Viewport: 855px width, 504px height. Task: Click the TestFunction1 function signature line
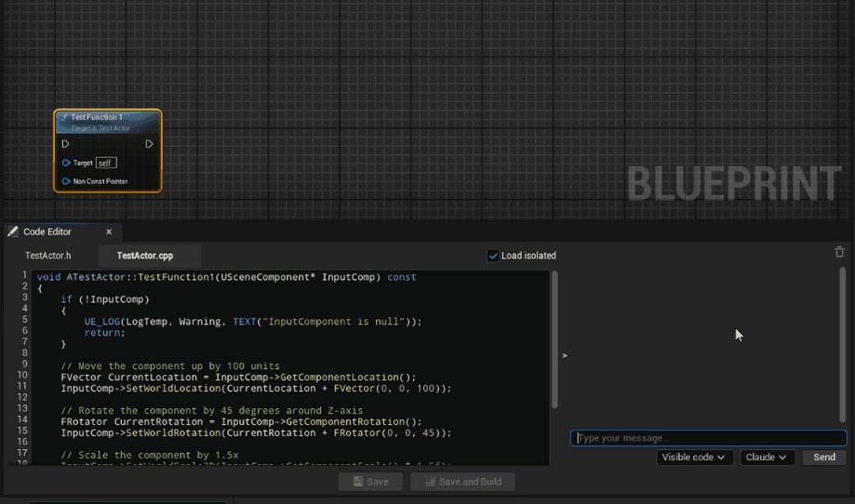[x=226, y=277]
